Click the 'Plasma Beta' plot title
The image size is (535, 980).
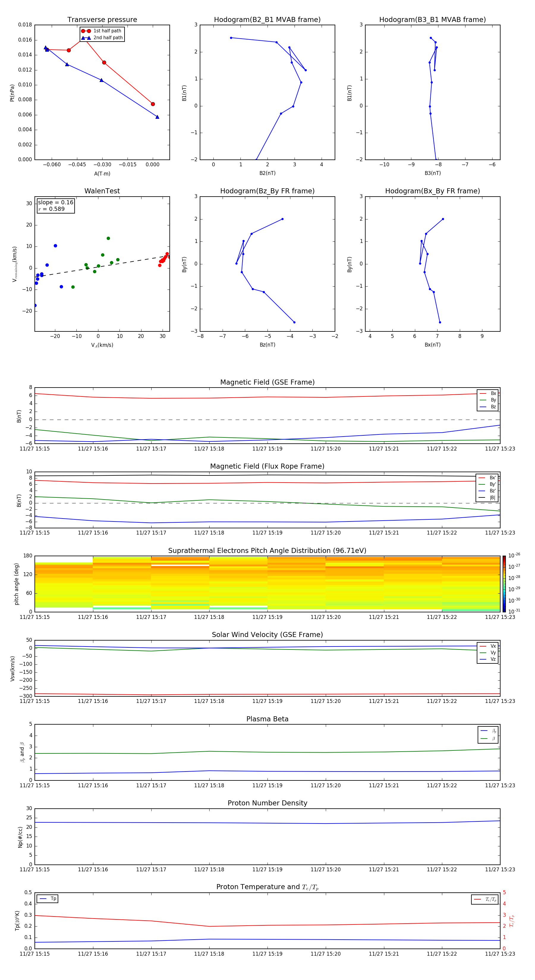tap(267, 719)
